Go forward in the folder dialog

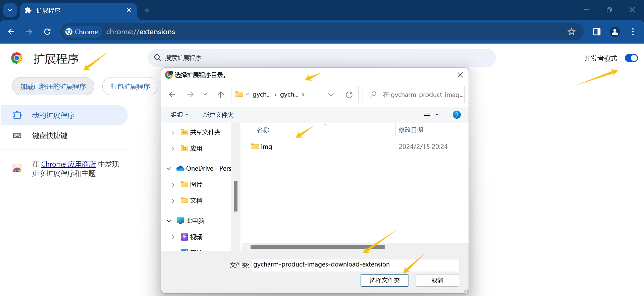[x=190, y=95]
